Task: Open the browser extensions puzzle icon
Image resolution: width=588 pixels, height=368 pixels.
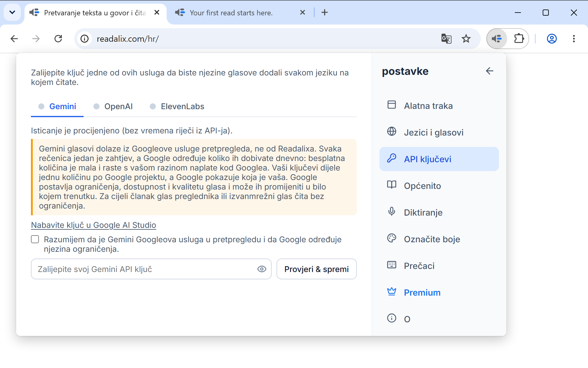Action: [519, 39]
